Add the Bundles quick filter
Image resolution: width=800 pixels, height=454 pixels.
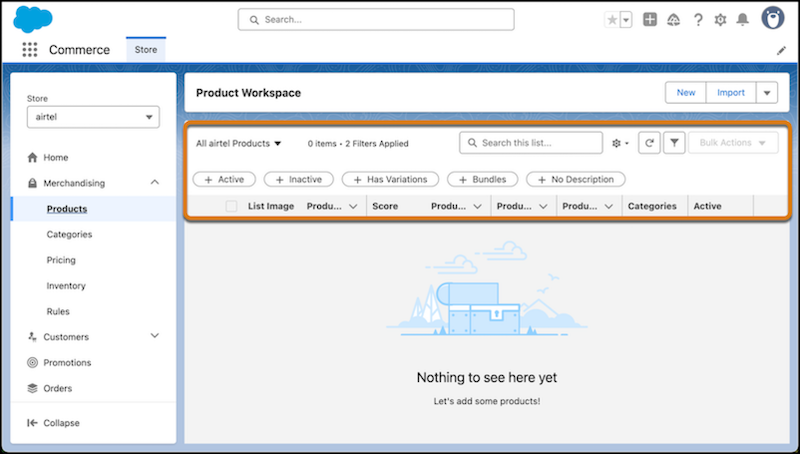click(x=482, y=180)
